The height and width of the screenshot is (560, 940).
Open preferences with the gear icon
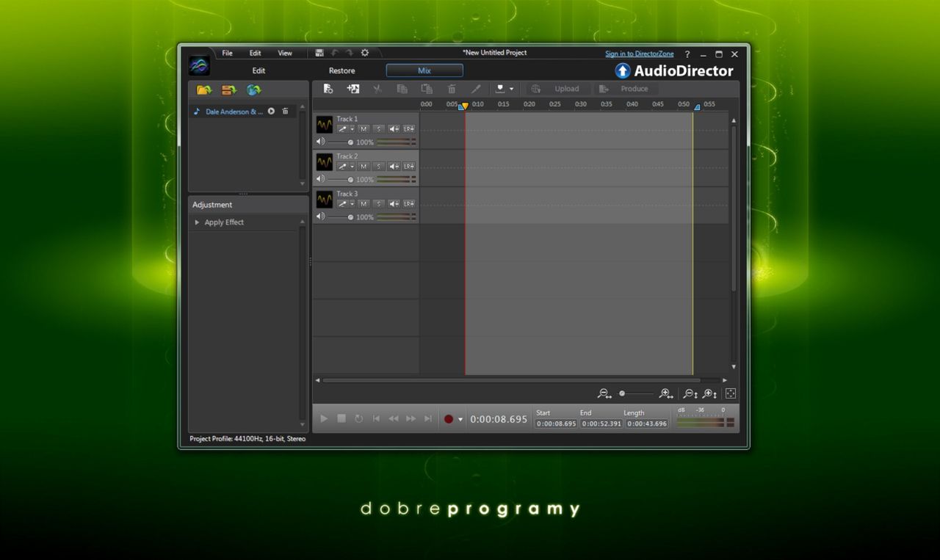click(365, 53)
